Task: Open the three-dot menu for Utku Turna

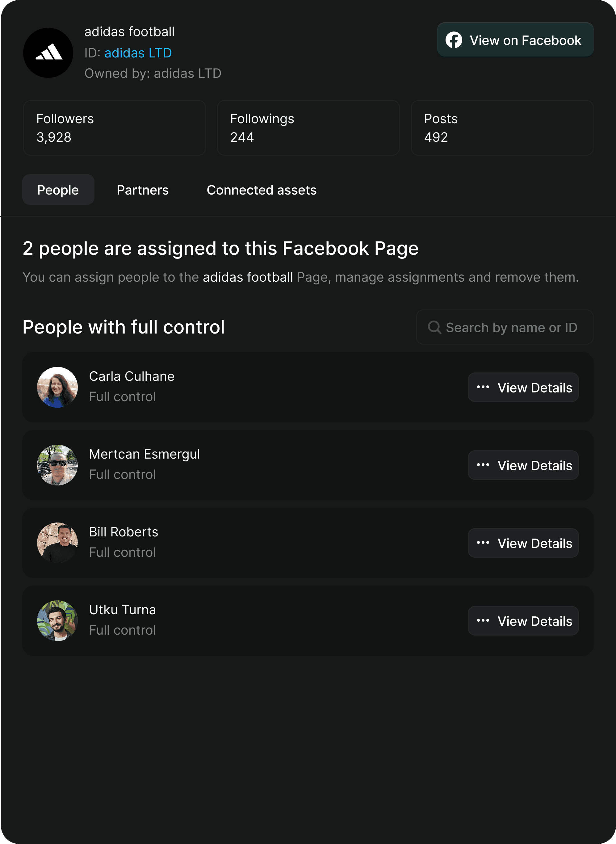Action: [x=483, y=621]
